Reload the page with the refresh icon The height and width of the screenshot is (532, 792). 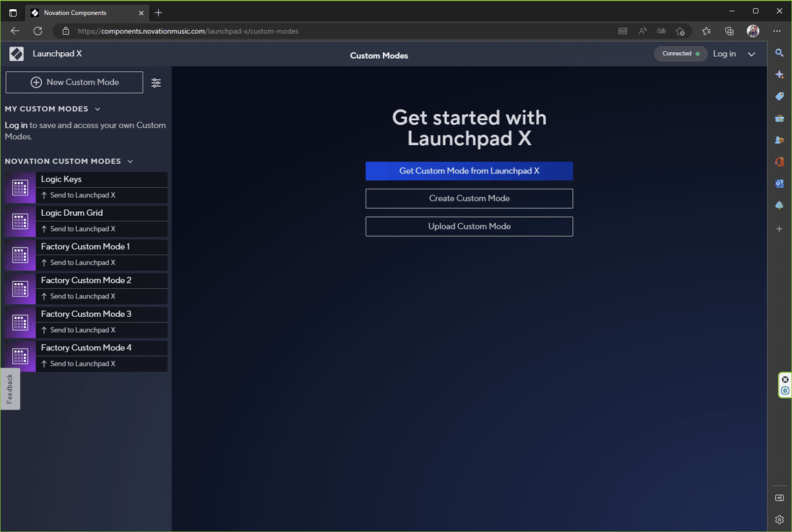click(38, 31)
